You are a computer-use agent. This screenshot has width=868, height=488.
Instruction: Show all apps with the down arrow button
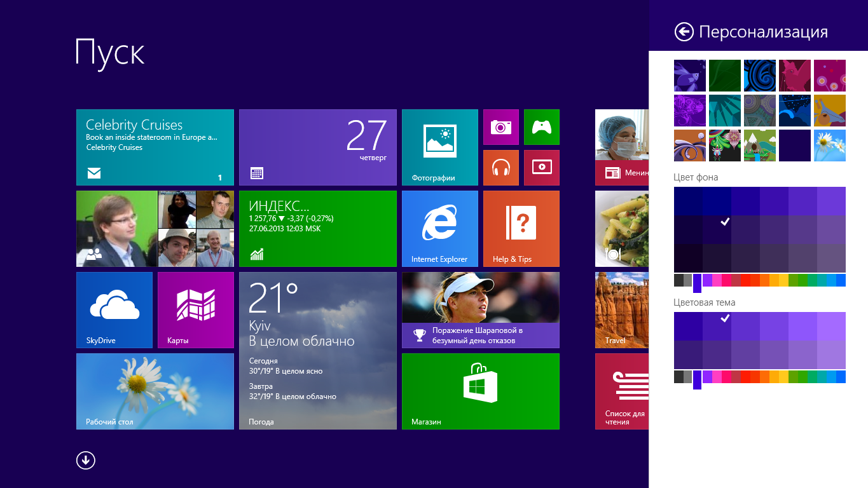pyautogui.click(x=86, y=460)
